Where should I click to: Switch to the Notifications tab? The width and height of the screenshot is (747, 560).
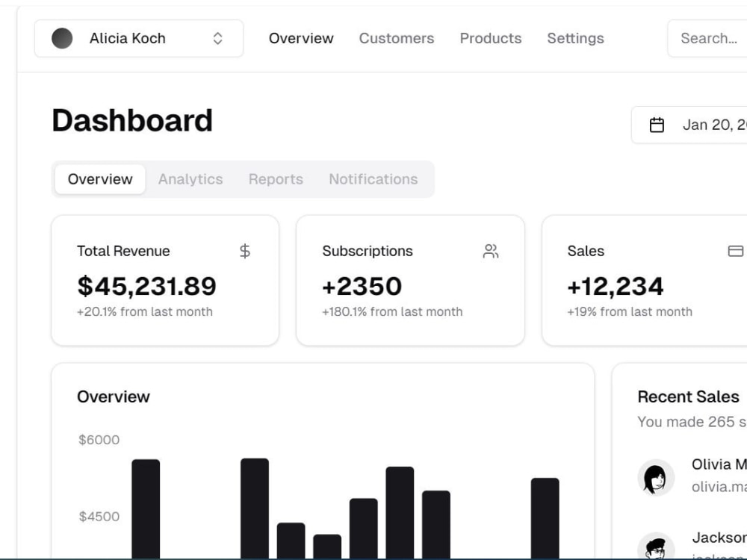coord(373,179)
